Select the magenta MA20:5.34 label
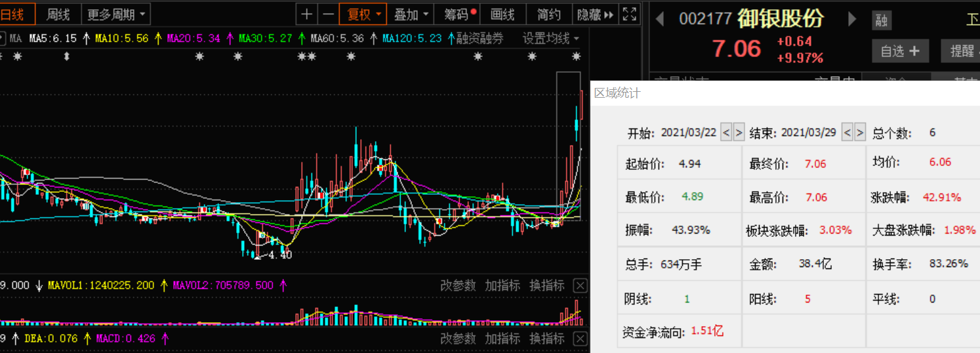The image size is (980, 353). (194, 39)
